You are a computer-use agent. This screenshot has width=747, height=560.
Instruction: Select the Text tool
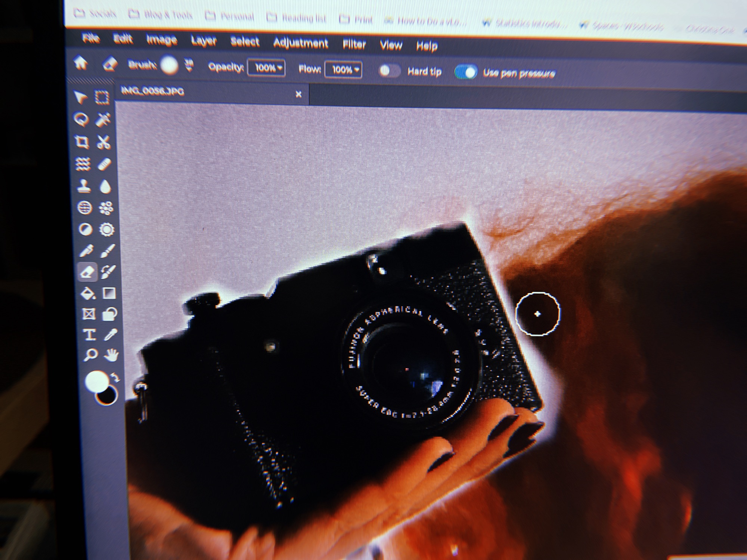click(x=89, y=335)
